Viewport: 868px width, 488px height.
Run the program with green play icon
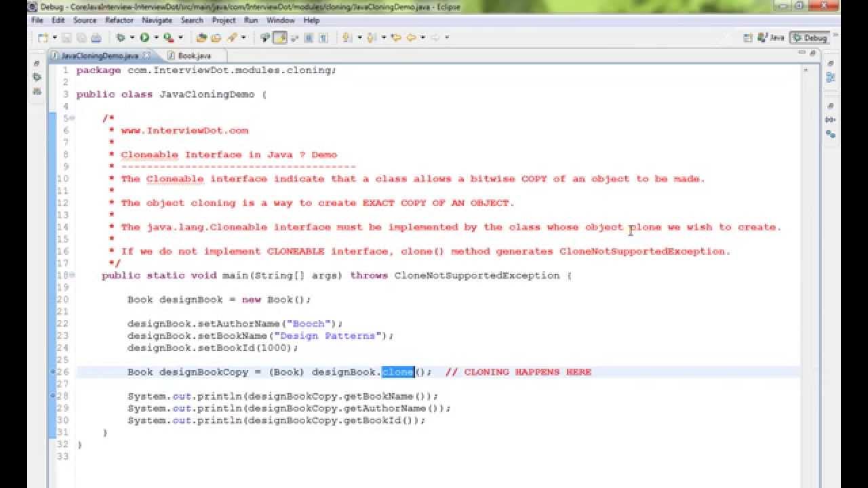point(144,38)
